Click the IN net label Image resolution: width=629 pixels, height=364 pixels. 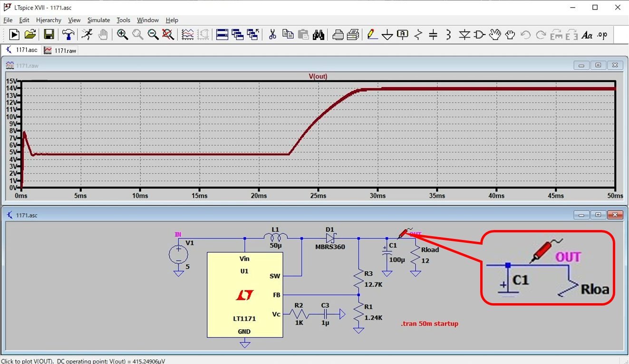pyautogui.click(x=178, y=234)
